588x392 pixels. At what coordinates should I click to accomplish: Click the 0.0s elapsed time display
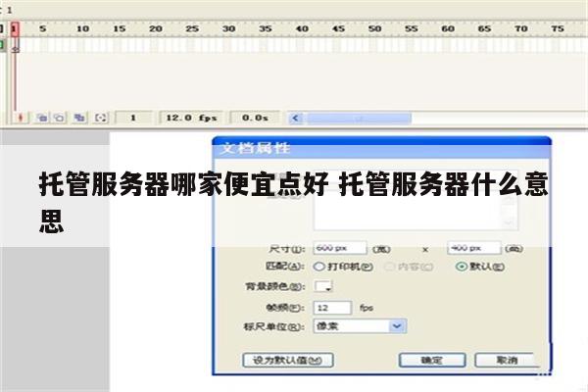pos(255,118)
